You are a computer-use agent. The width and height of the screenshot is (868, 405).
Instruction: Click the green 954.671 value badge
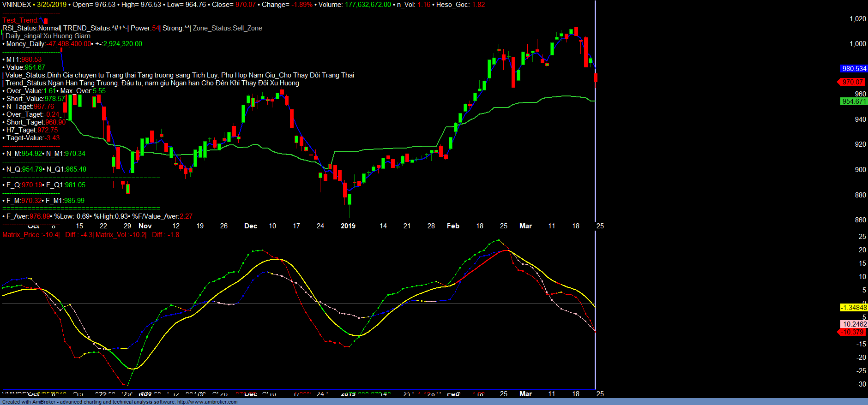click(x=854, y=101)
